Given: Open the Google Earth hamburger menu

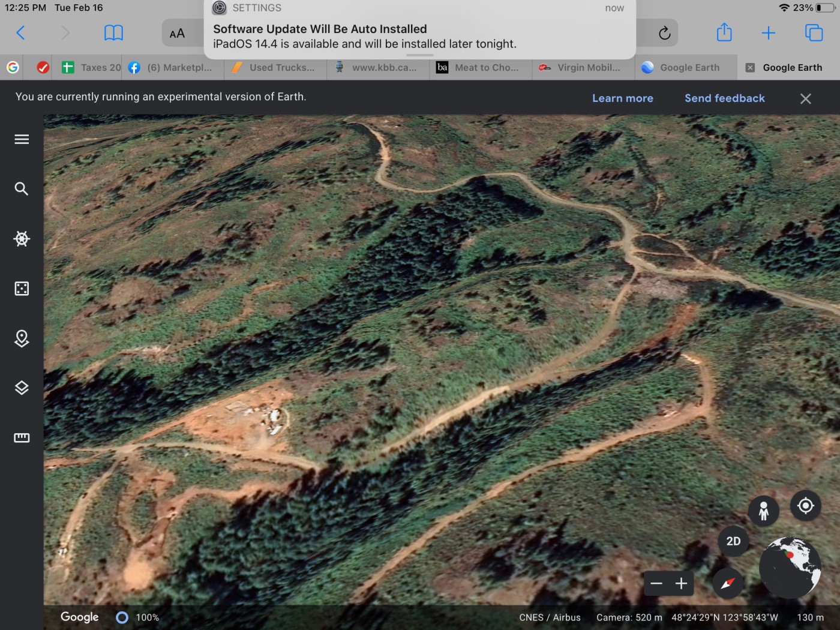Looking at the screenshot, I should (22, 139).
